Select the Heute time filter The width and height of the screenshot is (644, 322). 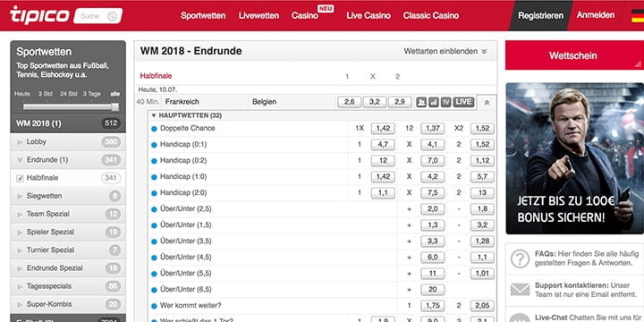[x=22, y=94]
